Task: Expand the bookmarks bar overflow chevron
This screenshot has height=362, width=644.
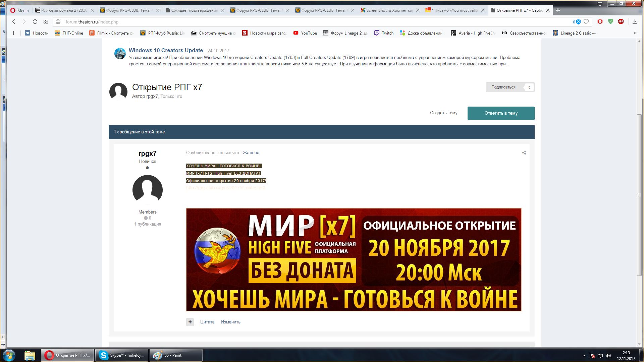Action: (635, 33)
